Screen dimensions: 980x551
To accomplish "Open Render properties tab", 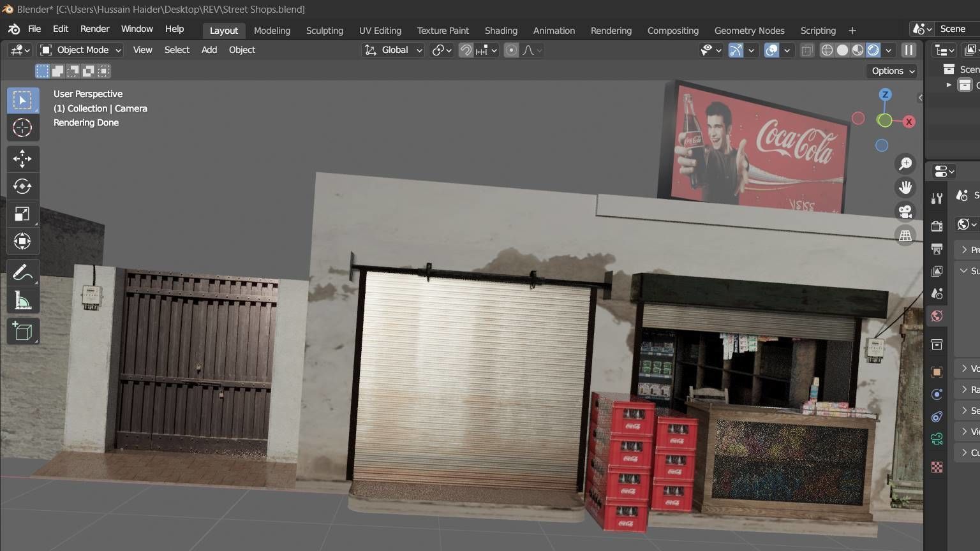I will 937,226.
